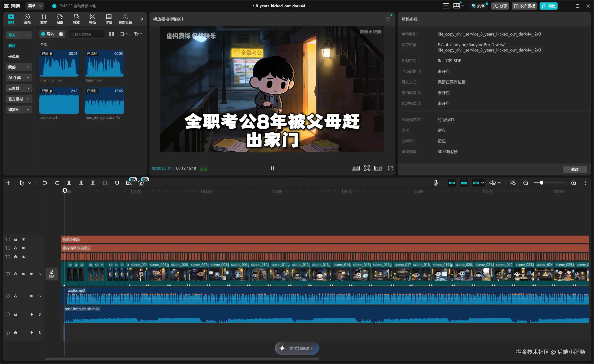Screen dimensions: 594x364
Task: Select the 子草稿 sidebar item
Action: point(14,56)
